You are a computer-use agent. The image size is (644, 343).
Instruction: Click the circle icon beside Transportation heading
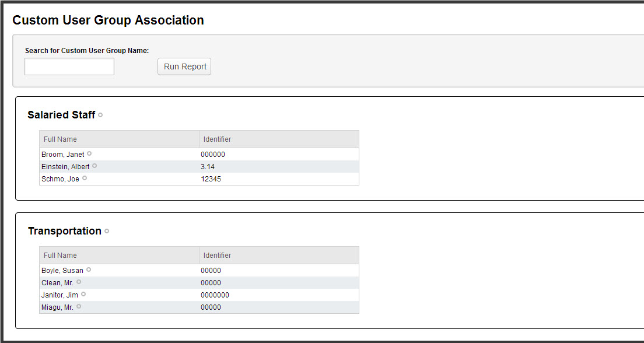(107, 231)
